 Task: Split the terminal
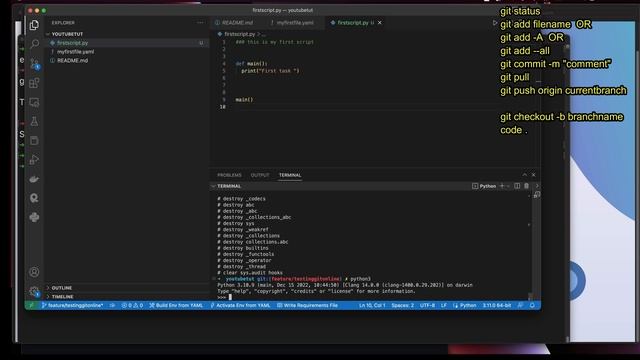[517, 186]
